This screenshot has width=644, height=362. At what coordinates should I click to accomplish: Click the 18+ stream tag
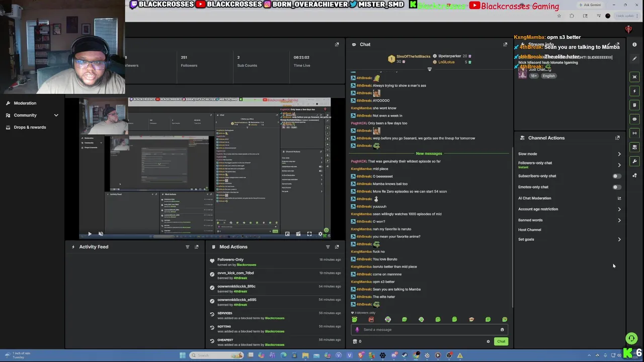pos(534,76)
